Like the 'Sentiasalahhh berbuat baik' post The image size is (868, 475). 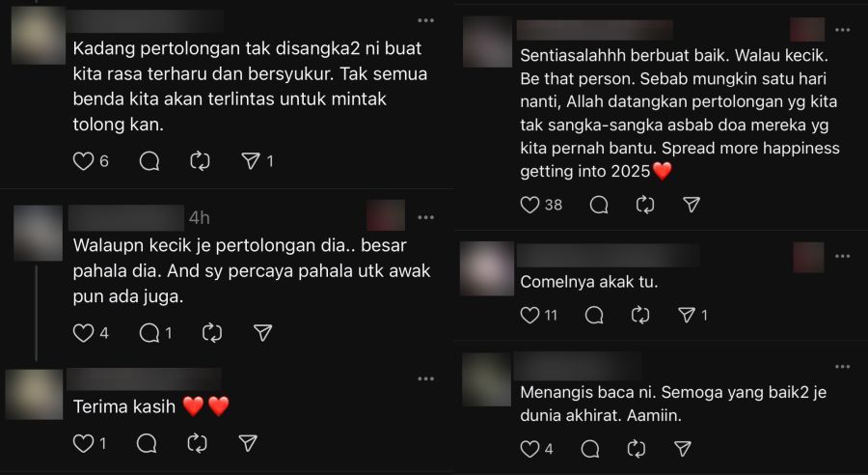[529, 205]
